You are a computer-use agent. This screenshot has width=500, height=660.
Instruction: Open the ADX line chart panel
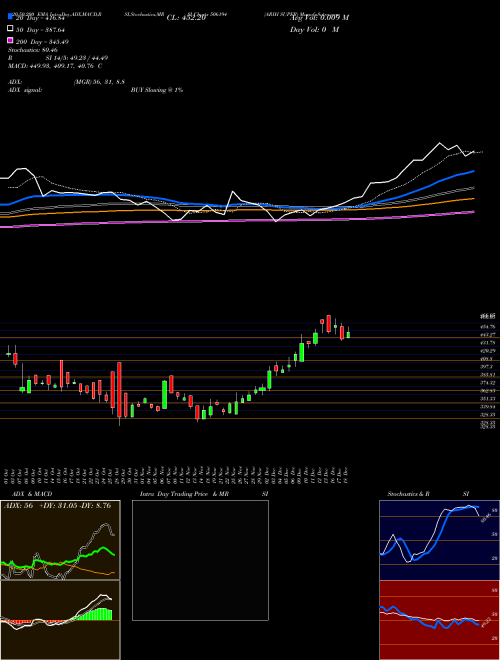pyautogui.click(x=60, y=540)
